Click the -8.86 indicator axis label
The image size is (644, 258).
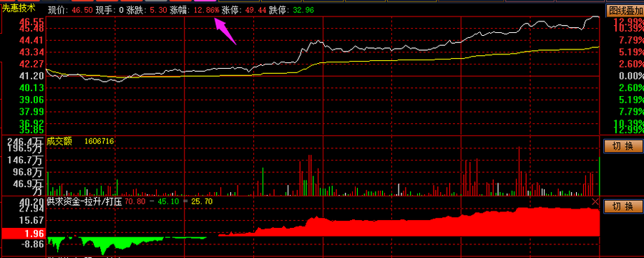[33, 244]
